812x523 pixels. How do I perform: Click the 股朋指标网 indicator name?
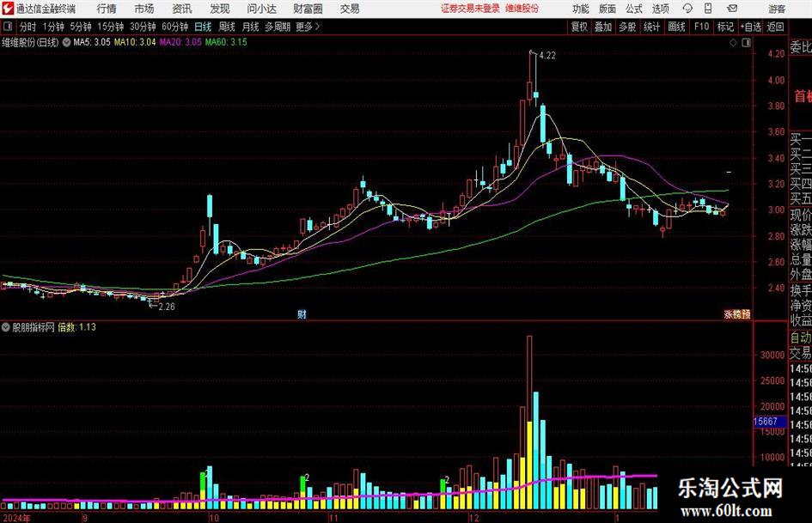[x=34, y=327]
